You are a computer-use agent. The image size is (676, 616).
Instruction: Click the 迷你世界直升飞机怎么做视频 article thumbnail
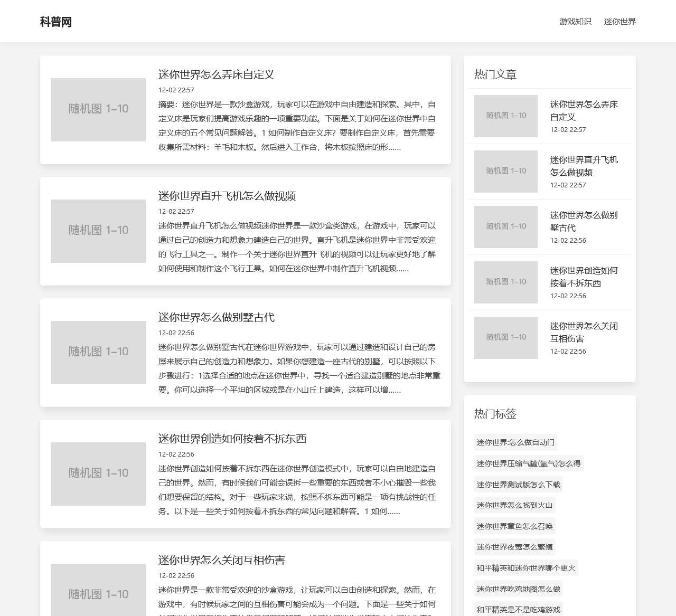click(98, 231)
